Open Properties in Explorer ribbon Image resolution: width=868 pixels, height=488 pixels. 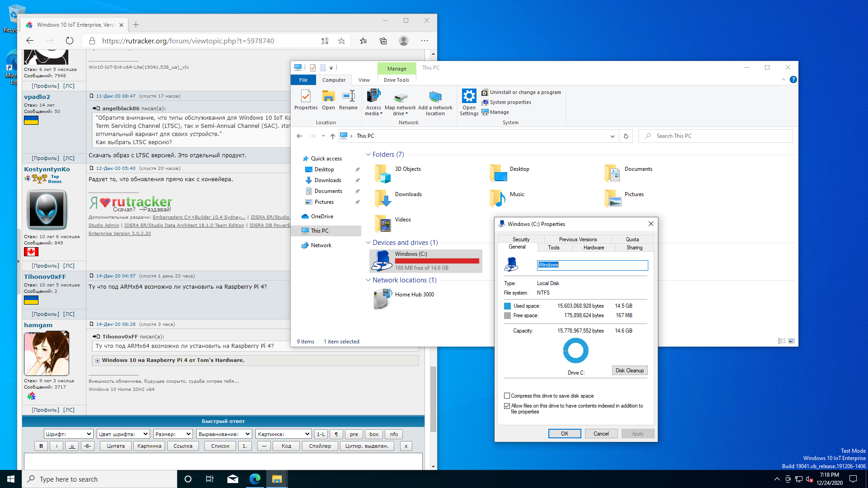click(306, 100)
